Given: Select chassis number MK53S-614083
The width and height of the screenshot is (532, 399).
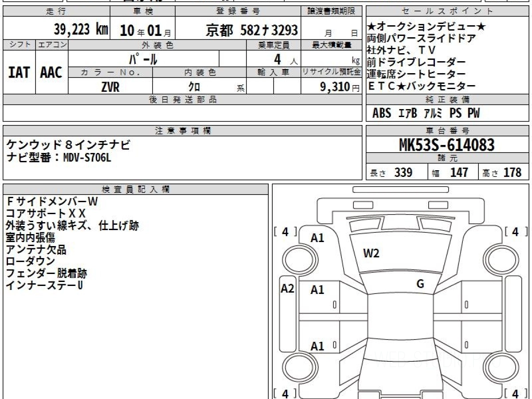Looking at the screenshot, I should (x=447, y=145).
